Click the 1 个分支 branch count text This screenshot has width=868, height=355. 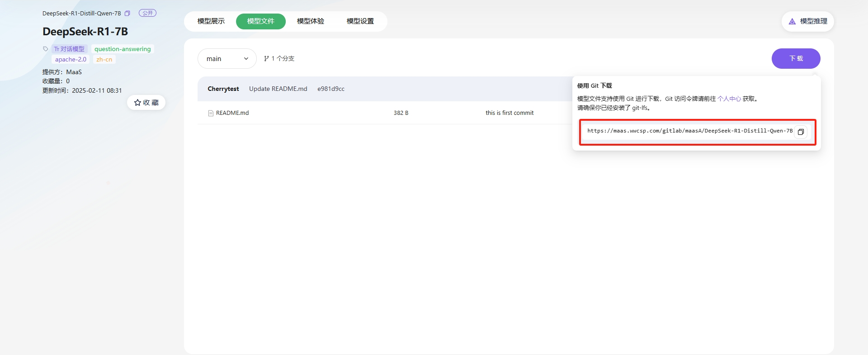coord(283,58)
